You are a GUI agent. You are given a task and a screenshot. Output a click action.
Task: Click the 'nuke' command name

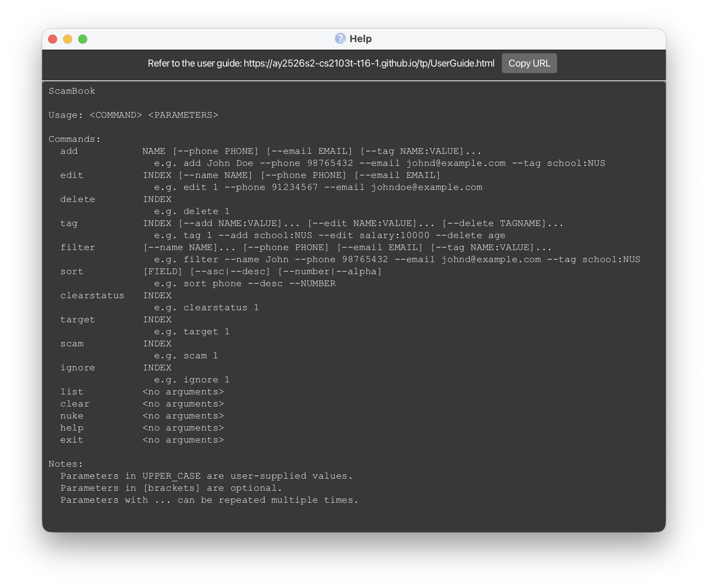(x=71, y=416)
